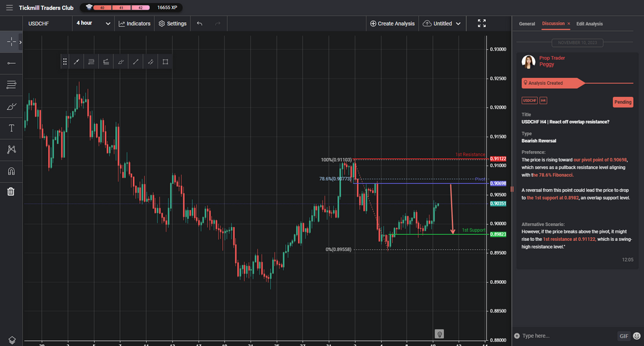Redo the chart action
The image size is (644, 346).
(218, 24)
